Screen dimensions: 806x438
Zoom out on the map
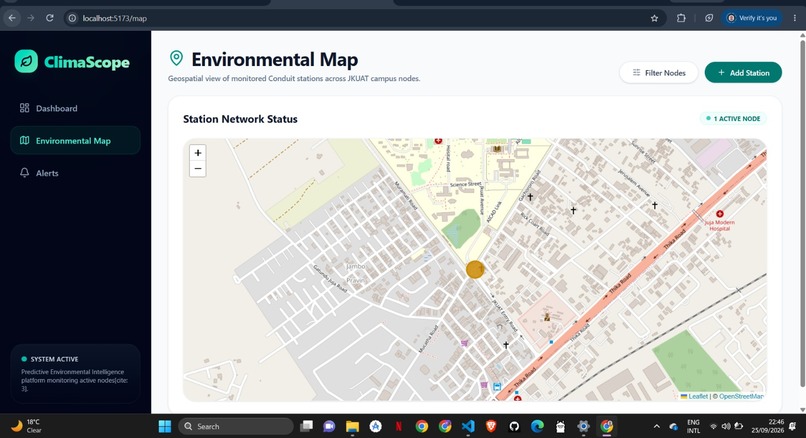coord(198,169)
